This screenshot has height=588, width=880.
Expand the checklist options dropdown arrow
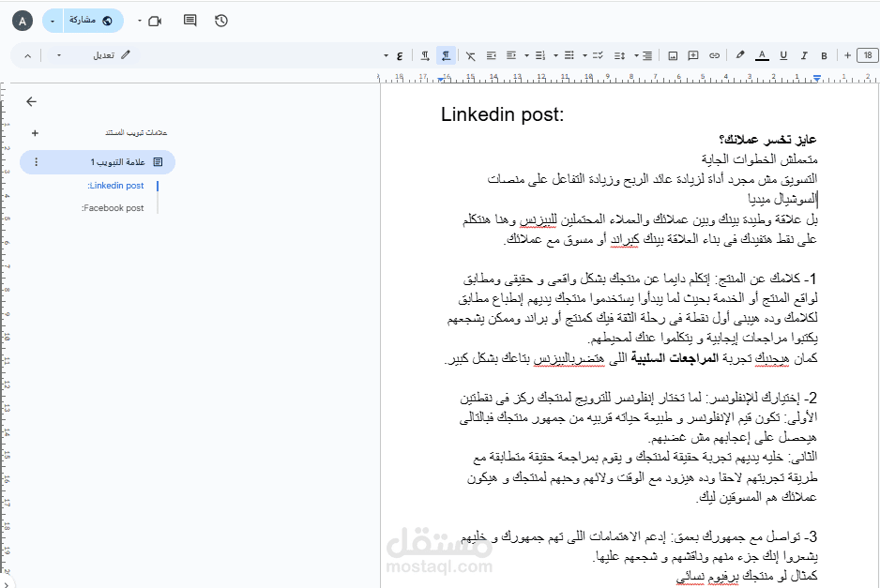(x=584, y=55)
